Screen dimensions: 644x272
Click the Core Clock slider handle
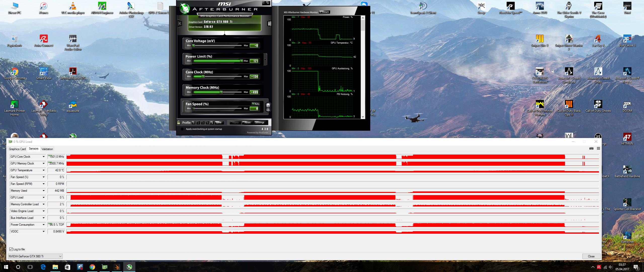click(203, 76)
